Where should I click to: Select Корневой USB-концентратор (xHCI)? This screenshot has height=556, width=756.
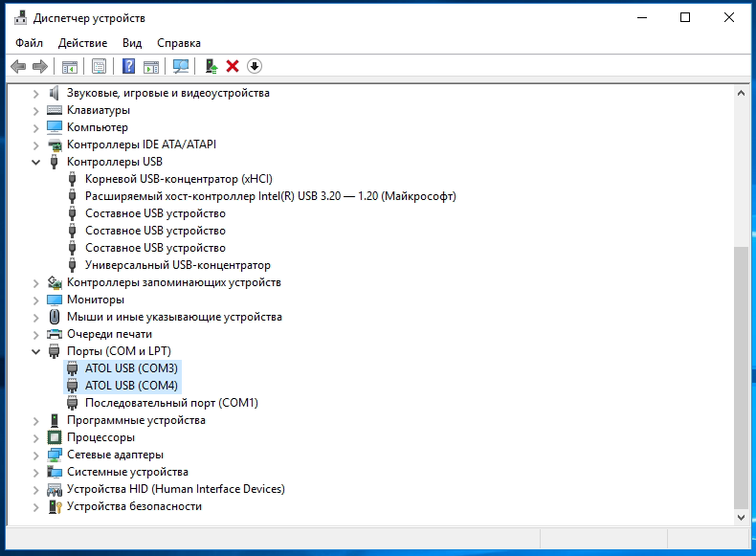[165, 179]
